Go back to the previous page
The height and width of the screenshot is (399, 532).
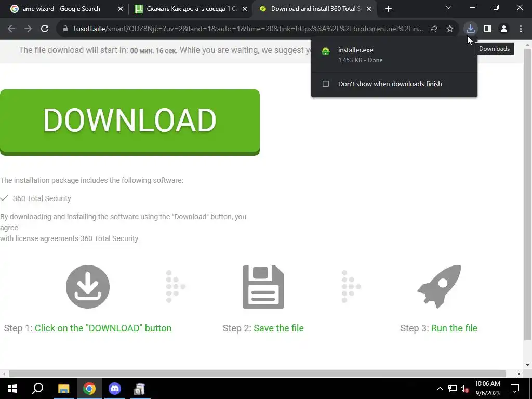11,29
